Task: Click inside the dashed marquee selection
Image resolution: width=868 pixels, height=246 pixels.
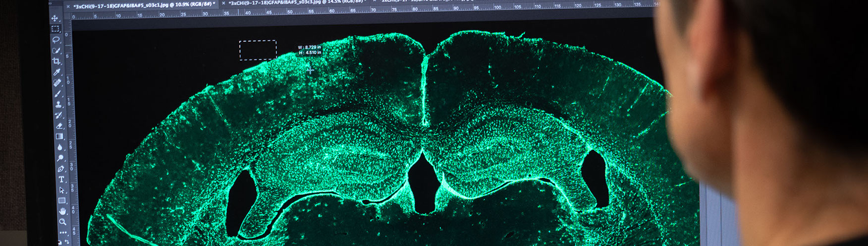Action: [x=258, y=50]
